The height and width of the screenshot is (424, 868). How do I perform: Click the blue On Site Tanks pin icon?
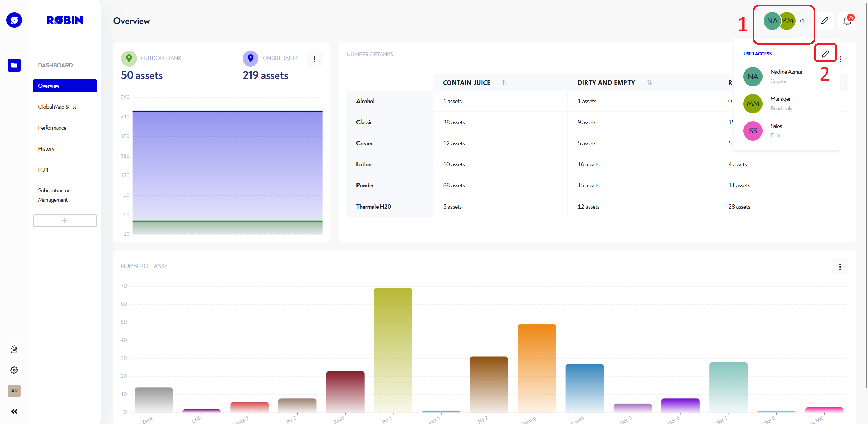(x=251, y=58)
